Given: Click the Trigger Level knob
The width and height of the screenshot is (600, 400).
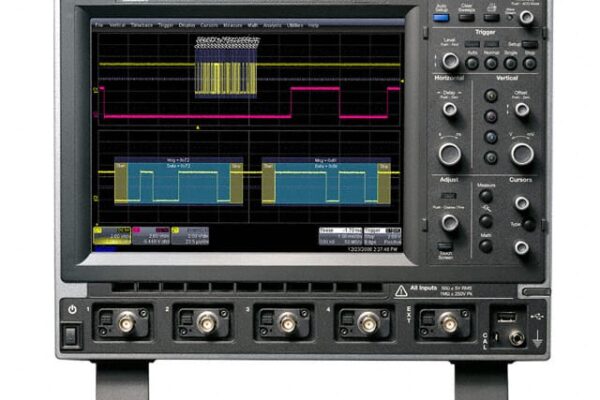Looking at the screenshot, I should point(451,61).
